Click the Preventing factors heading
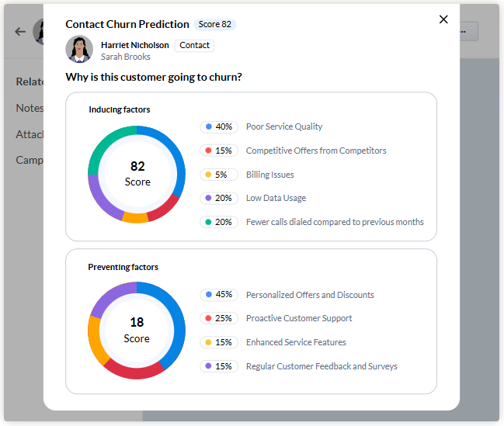This screenshot has height=426, width=504. (123, 267)
